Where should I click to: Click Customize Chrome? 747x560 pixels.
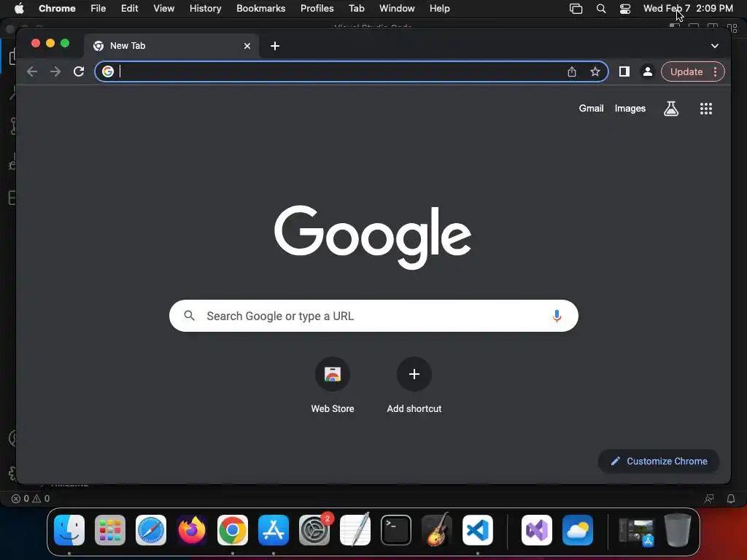coord(659,461)
